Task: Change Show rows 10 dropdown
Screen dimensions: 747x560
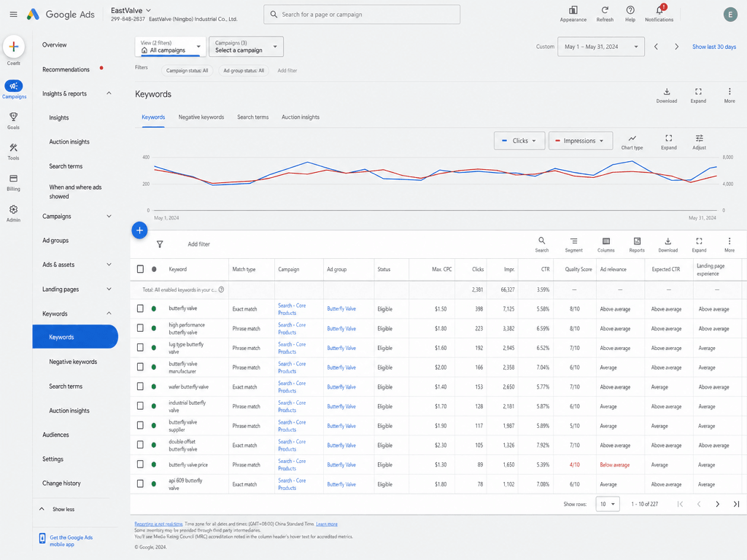Action: [x=608, y=504]
